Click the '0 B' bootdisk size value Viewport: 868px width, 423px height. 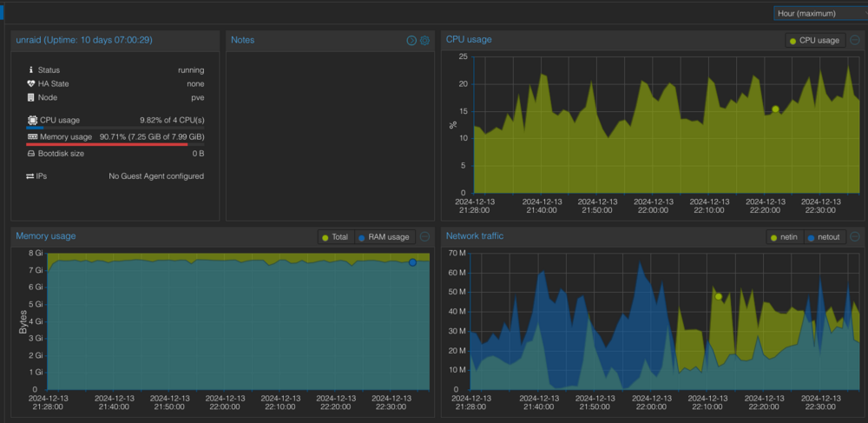[198, 154]
